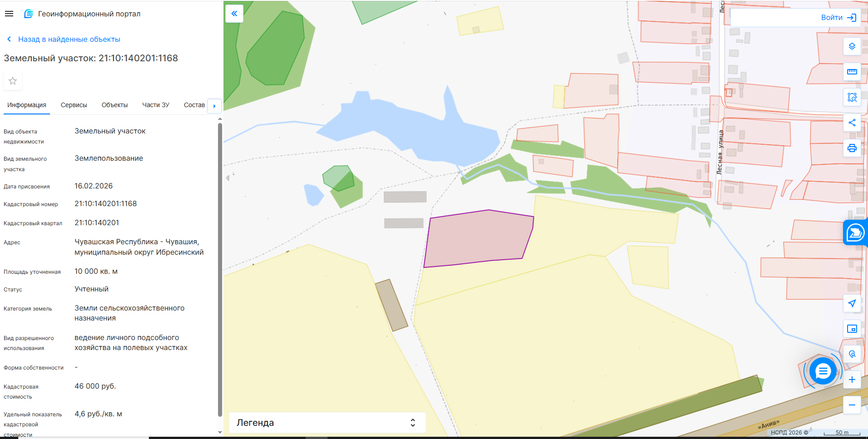Image resolution: width=868 pixels, height=439 pixels.
Task: Zoom out on the map
Action: [852, 405]
